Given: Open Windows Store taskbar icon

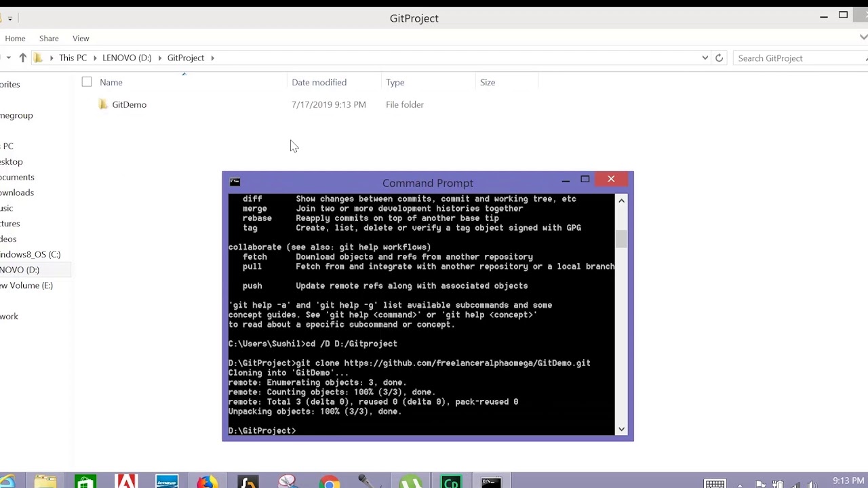Looking at the screenshot, I should (85, 482).
